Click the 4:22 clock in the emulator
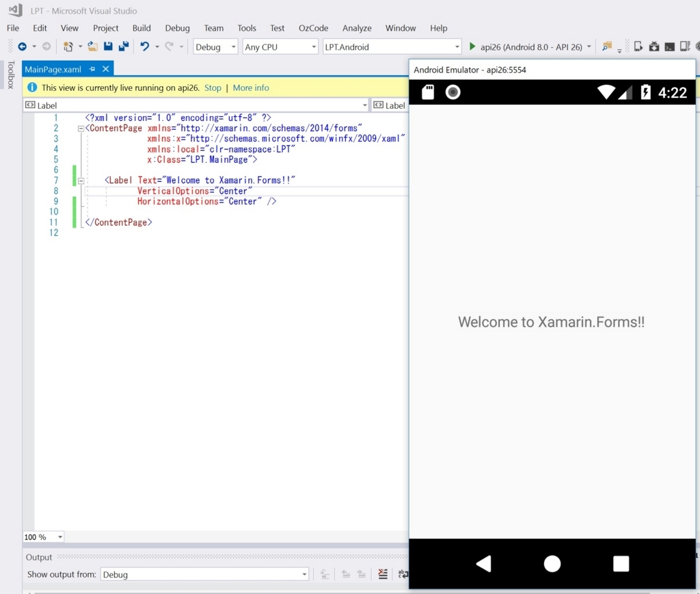The height and width of the screenshot is (594, 700). click(x=673, y=92)
